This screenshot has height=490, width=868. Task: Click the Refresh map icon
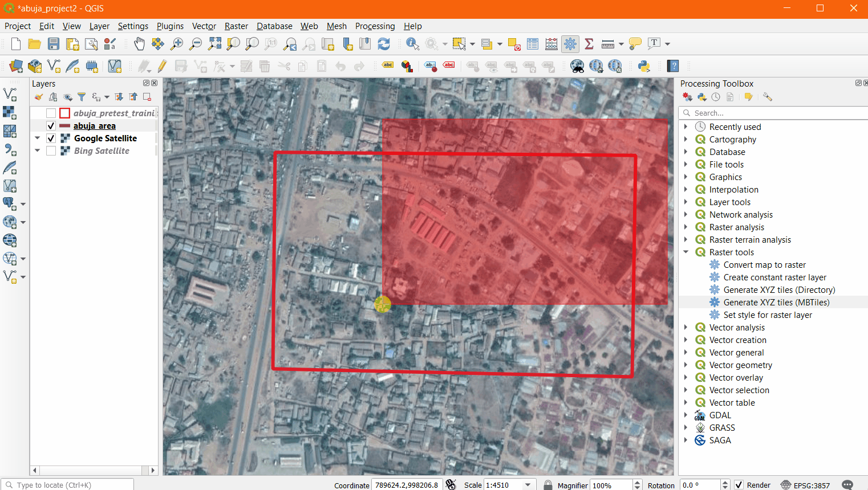384,44
